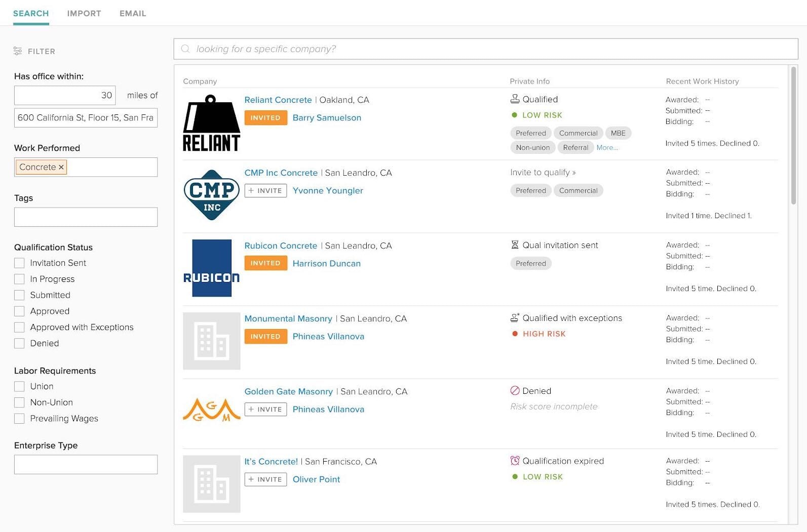Expand More tags for Reliant Concrete

click(x=607, y=148)
